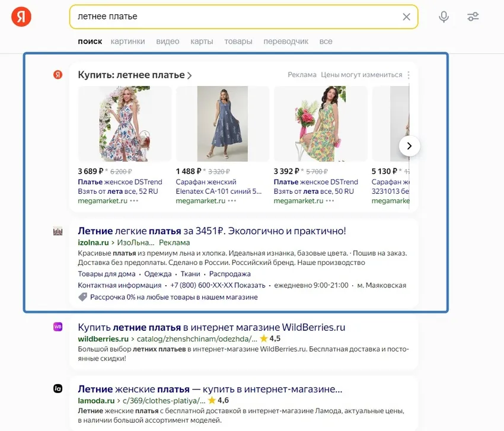This screenshot has width=504, height=431.
Task: Activate the voice search microphone icon
Action: (444, 17)
